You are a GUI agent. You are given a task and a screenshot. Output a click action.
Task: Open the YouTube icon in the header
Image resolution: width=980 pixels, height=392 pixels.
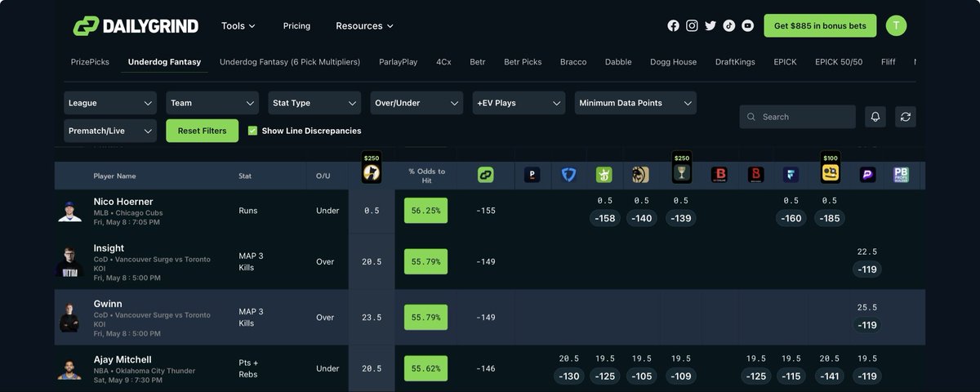coord(747,25)
